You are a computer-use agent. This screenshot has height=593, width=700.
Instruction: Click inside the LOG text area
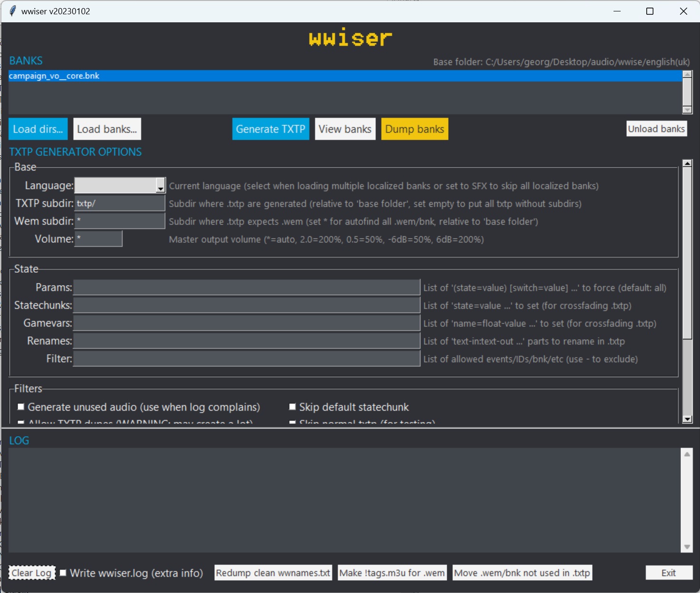[345, 500]
